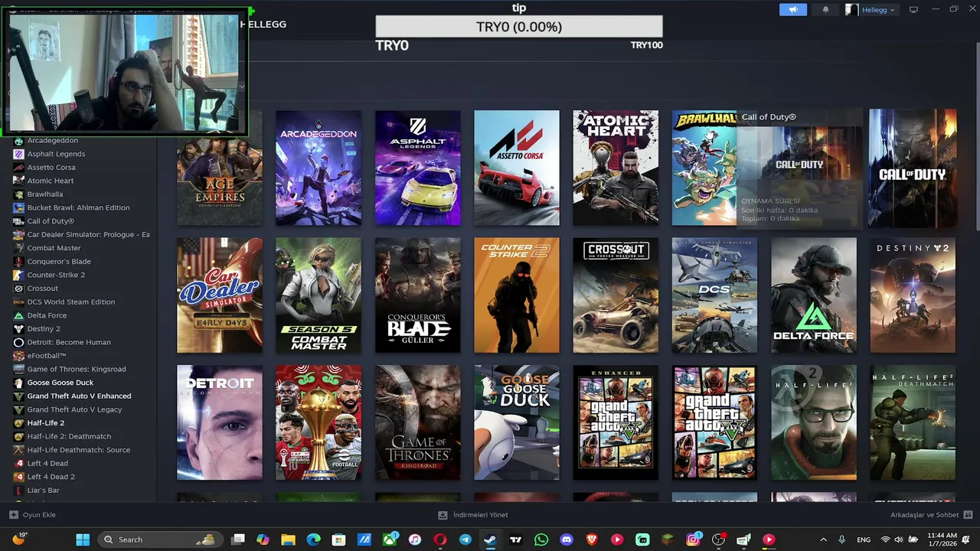The width and height of the screenshot is (980, 551).
Task: Select Game of Thrones: Kingsroad in sidebar
Action: pos(77,370)
